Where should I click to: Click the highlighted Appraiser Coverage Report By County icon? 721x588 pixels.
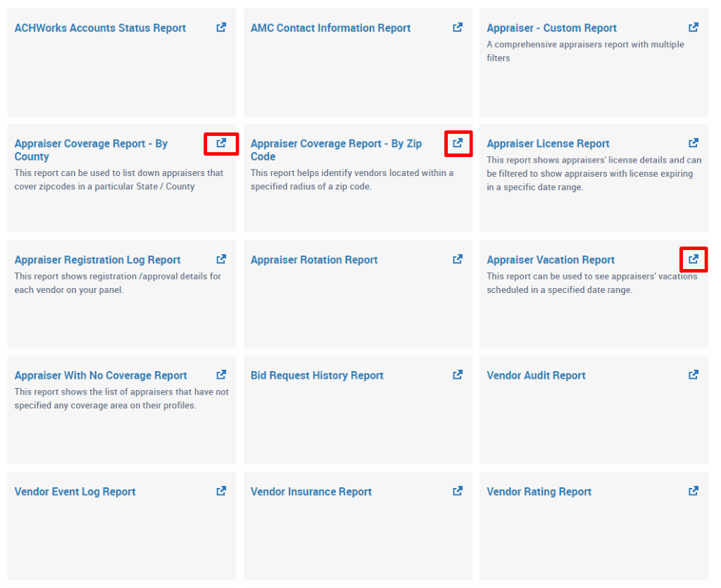coord(220,143)
